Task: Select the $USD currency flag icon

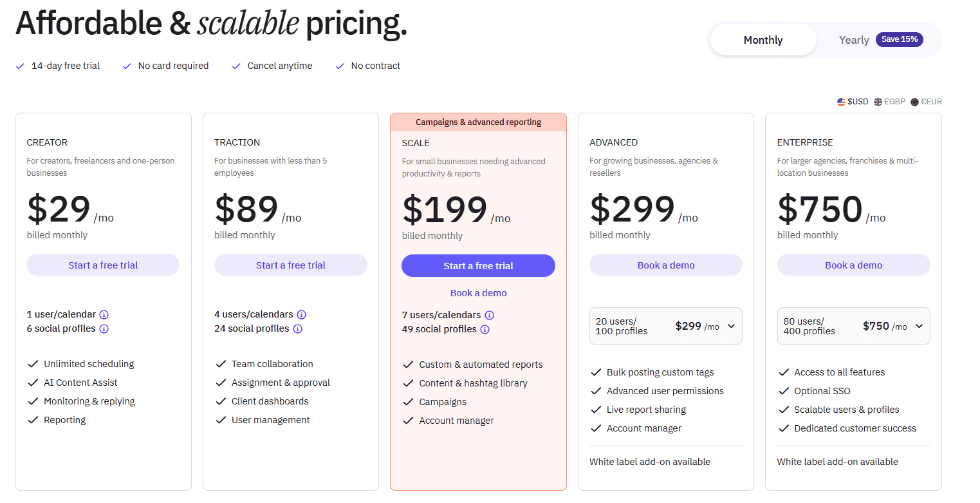Action: (841, 101)
